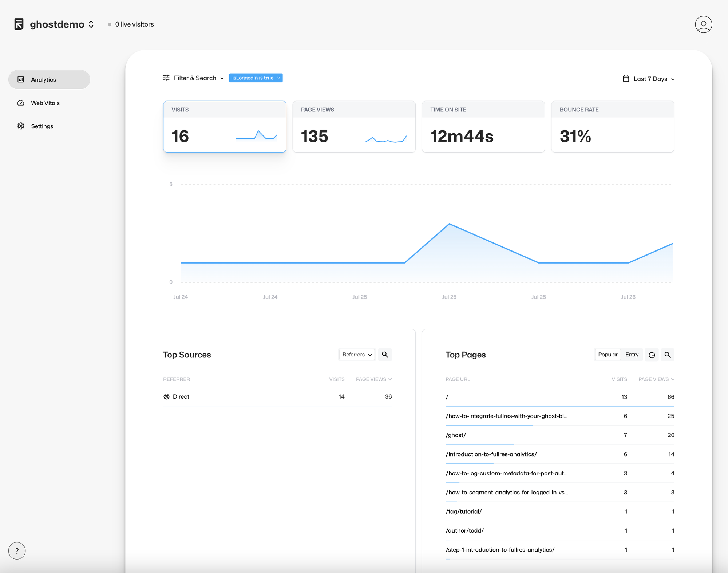Click the Settings gear icon in sidebar

click(21, 126)
